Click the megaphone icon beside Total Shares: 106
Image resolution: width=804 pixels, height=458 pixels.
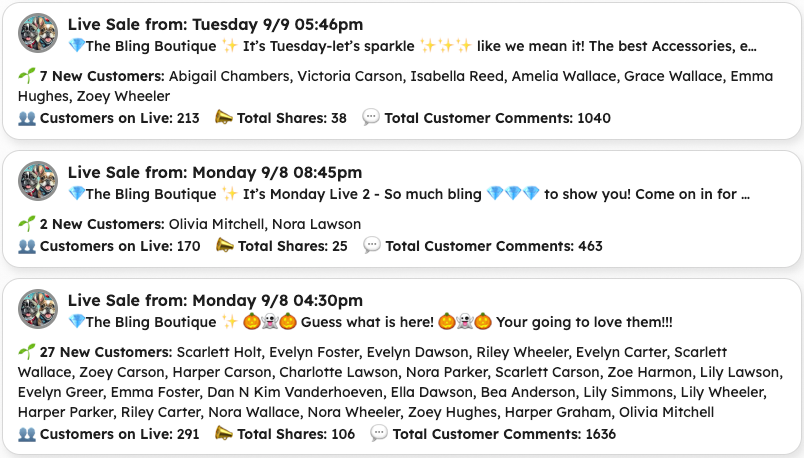[x=224, y=433]
